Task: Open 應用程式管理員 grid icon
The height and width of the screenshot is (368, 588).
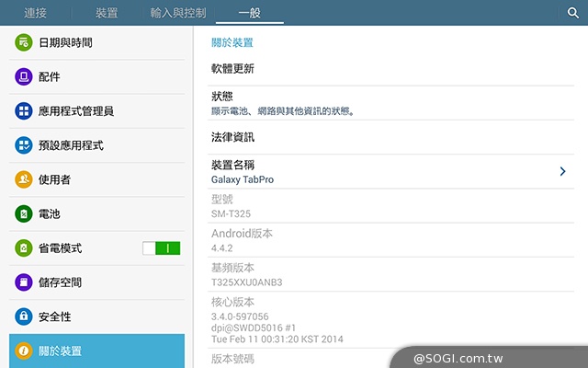Action: tap(24, 111)
